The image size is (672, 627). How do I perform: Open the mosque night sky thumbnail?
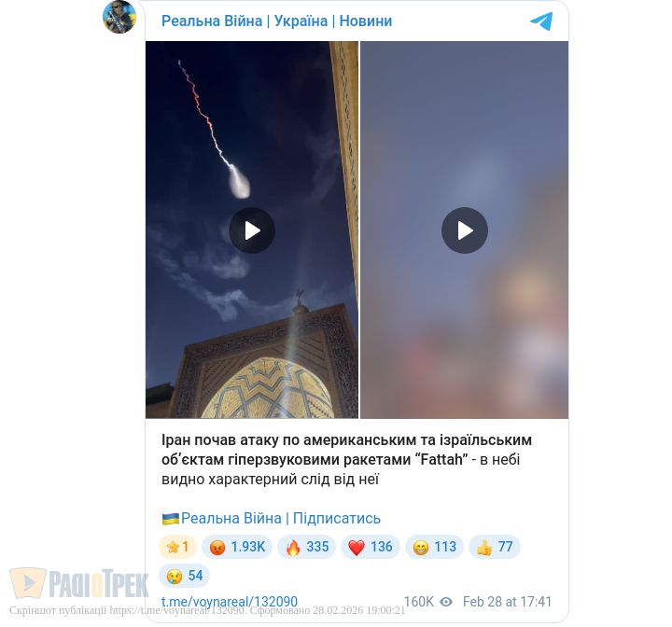[x=252, y=230]
